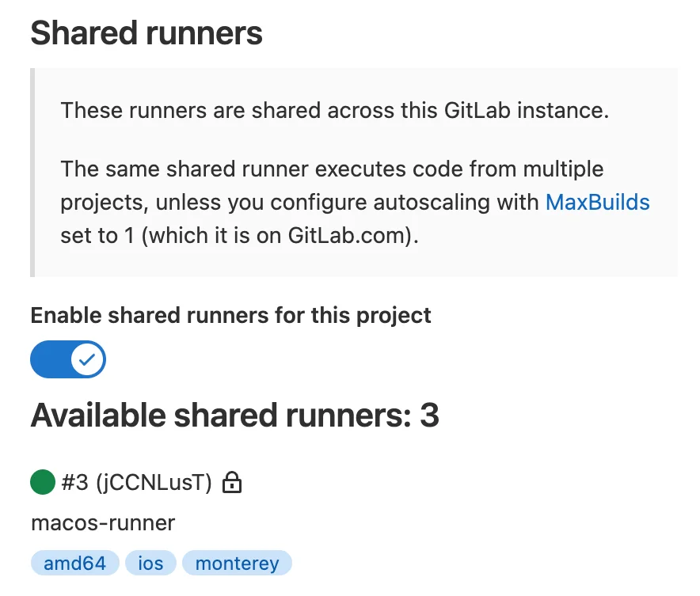This screenshot has width=700, height=596.
Task: Click the ios tag on macos-runner
Action: (x=150, y=563)
